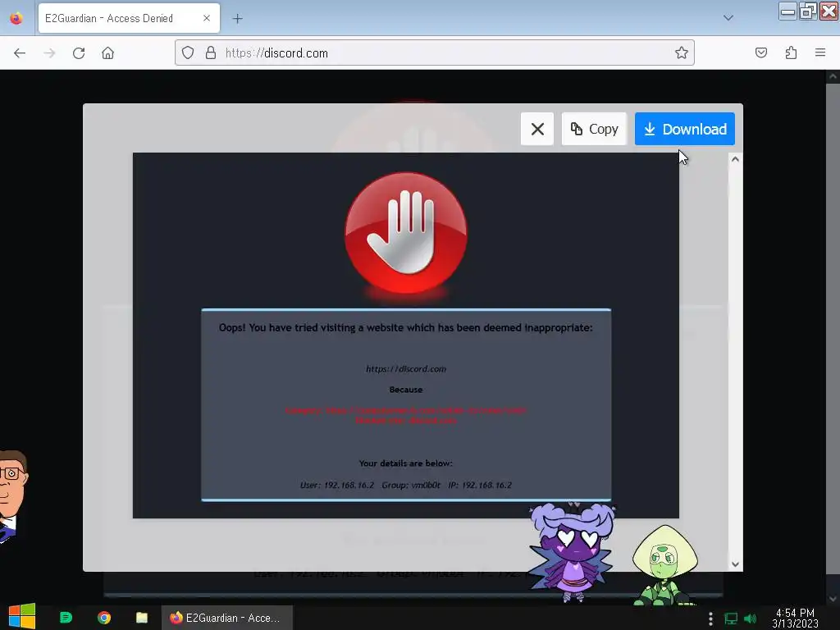
Task: Open the Windows Start menu
Action: click(x=22, y=617)
